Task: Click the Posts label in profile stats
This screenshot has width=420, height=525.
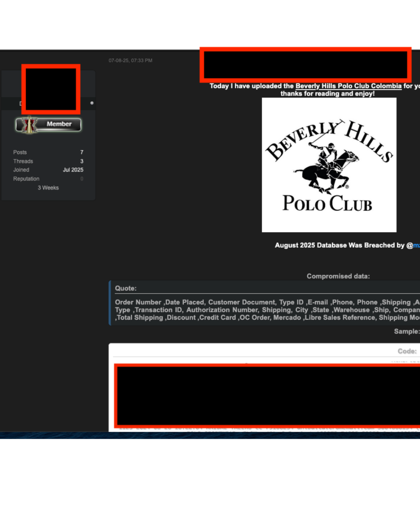Action: tap(20, 152)
